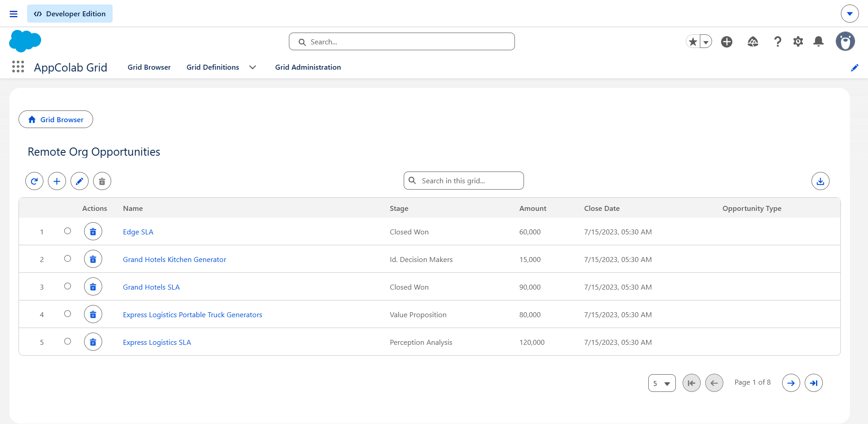Click the 120,000 amount cell
868x424 pixels.
(x=532, y=342)
